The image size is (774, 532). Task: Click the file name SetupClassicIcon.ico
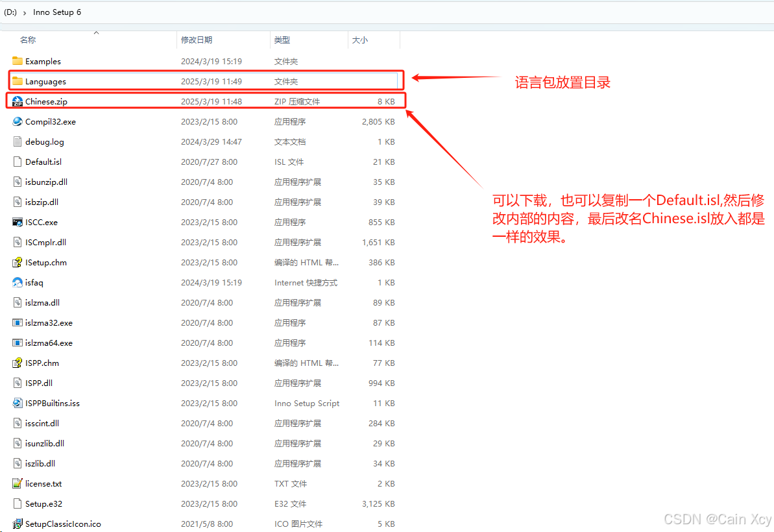click(x=63, y=524)
